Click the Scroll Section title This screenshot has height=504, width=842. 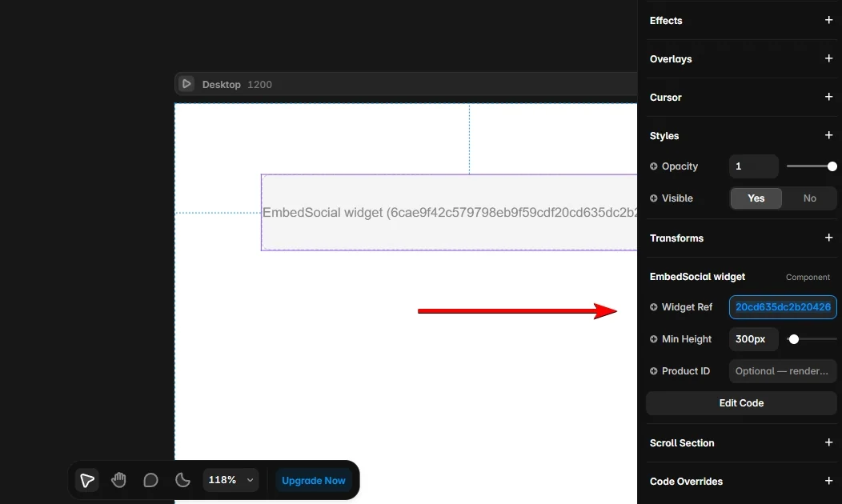[x=681, y=443]
